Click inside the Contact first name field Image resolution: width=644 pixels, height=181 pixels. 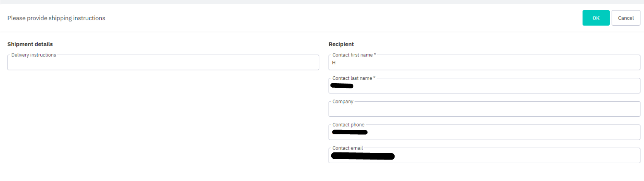pyautogui.click(x=484, y=63)
